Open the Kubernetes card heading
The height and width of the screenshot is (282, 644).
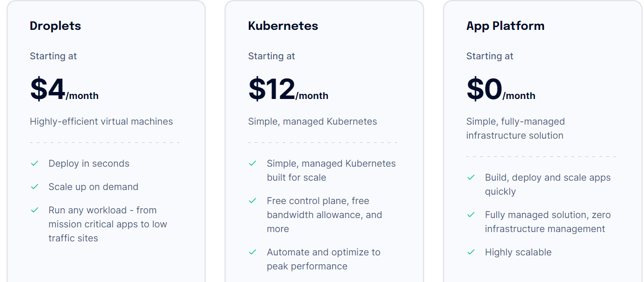[x=283, y=26]
